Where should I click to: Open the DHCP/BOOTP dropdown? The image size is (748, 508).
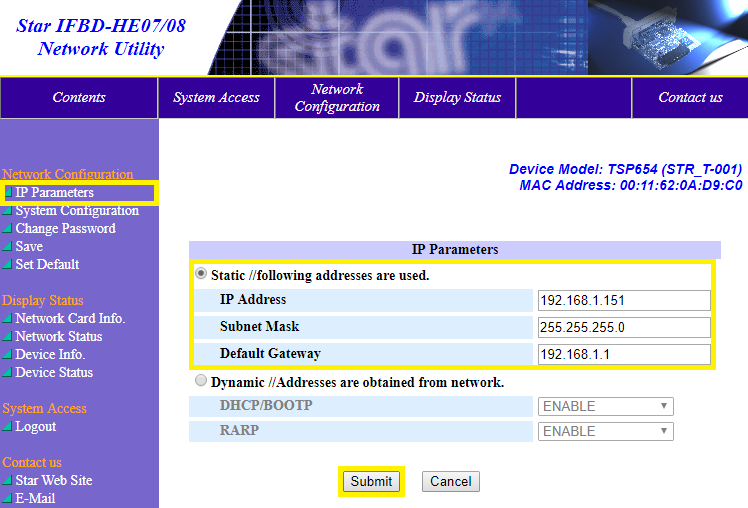pyautogui.click(x=606, y=406)
